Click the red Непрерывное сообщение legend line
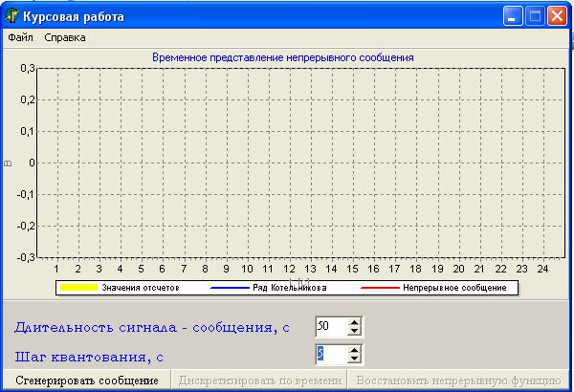Screen dimensions: 574x392 [x=380, y=288]
